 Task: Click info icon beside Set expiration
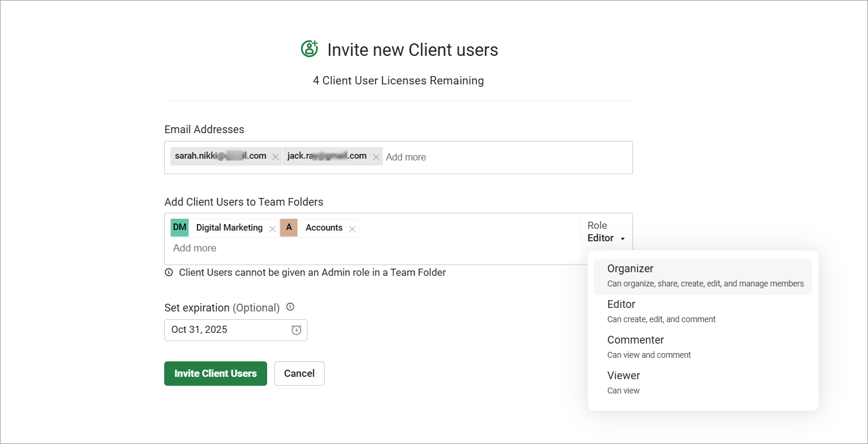290,307
